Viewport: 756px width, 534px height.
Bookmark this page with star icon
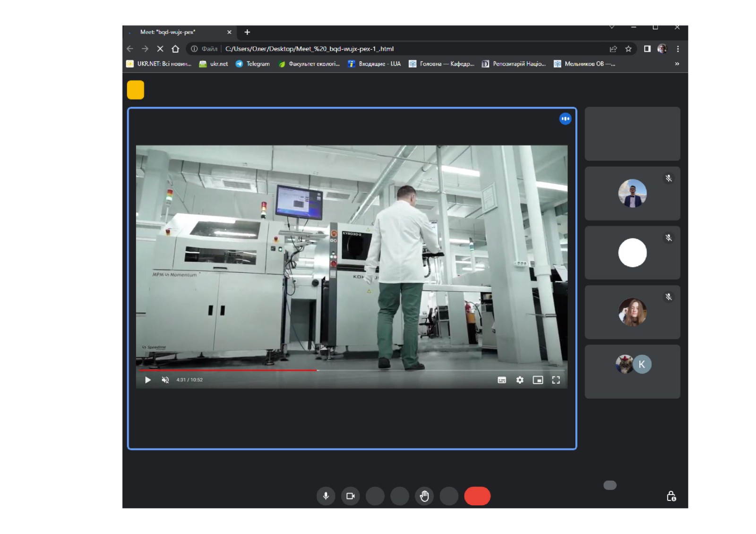(628, 49)
